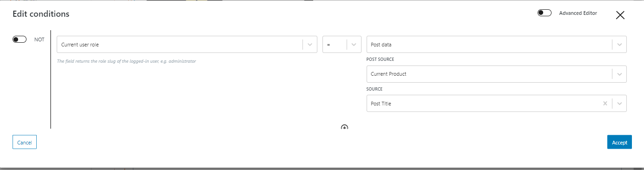Expand the Post Title chevron arrow
644x170 pixels.
pos(619,104)
